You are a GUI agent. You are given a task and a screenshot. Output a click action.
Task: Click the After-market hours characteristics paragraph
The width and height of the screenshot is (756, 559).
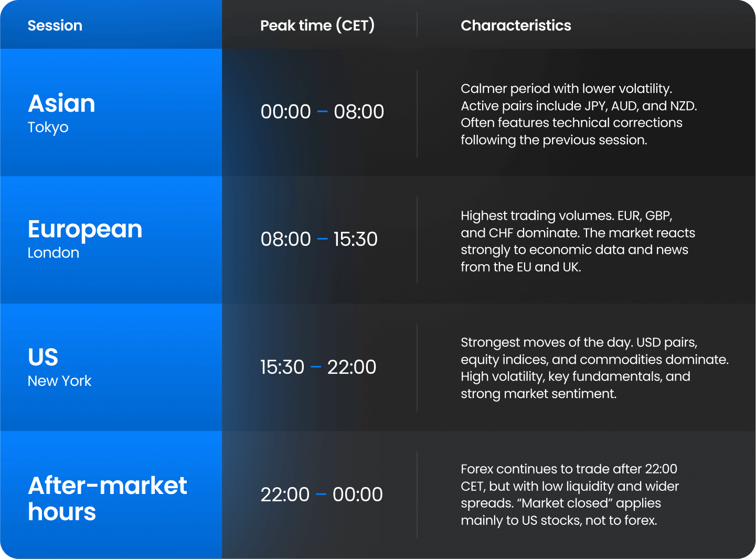point(569,494)
